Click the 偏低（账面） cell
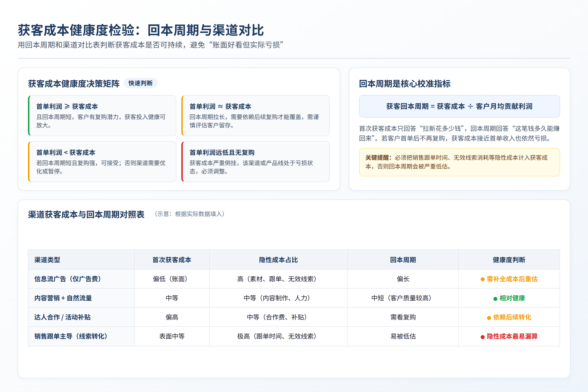 [x=172, y=279]
